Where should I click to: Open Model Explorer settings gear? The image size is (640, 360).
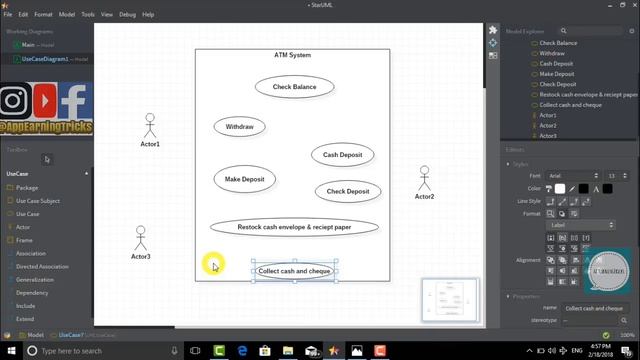(x=631, y=31)
